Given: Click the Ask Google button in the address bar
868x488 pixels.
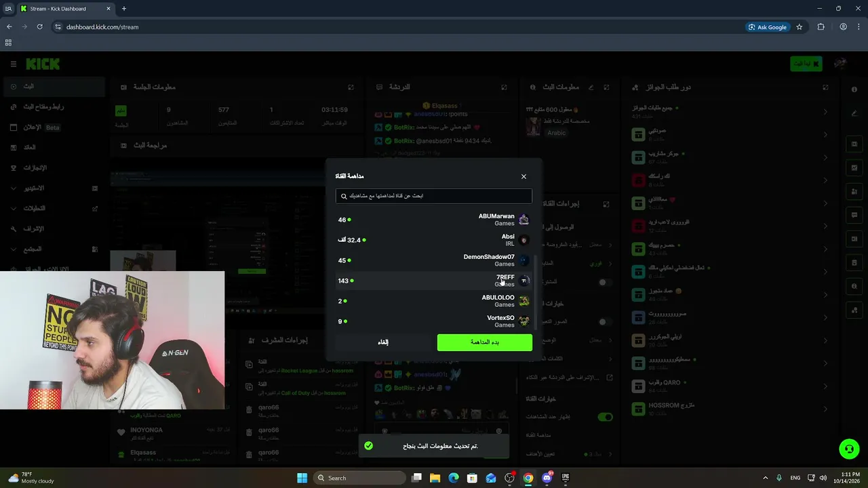Looking at the screenshot, I should pyautogui.click(x=768, y=27).
